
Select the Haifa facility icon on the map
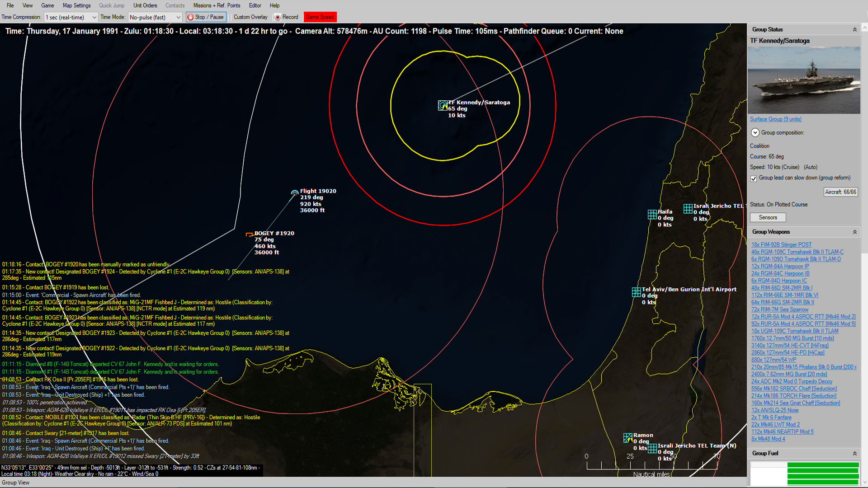652,213
